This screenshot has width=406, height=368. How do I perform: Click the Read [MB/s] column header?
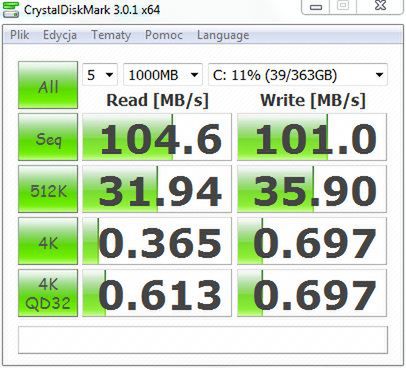click(x=157, y=100)
